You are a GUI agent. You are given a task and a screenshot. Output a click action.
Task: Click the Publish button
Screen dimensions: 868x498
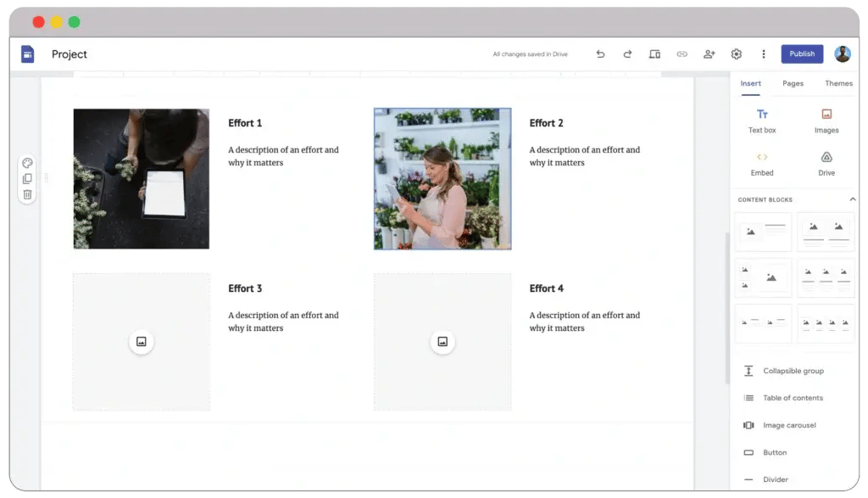point(802,54)
